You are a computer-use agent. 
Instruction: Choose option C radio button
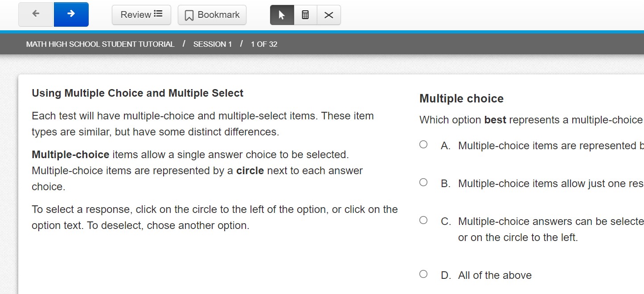coord(423,220)
